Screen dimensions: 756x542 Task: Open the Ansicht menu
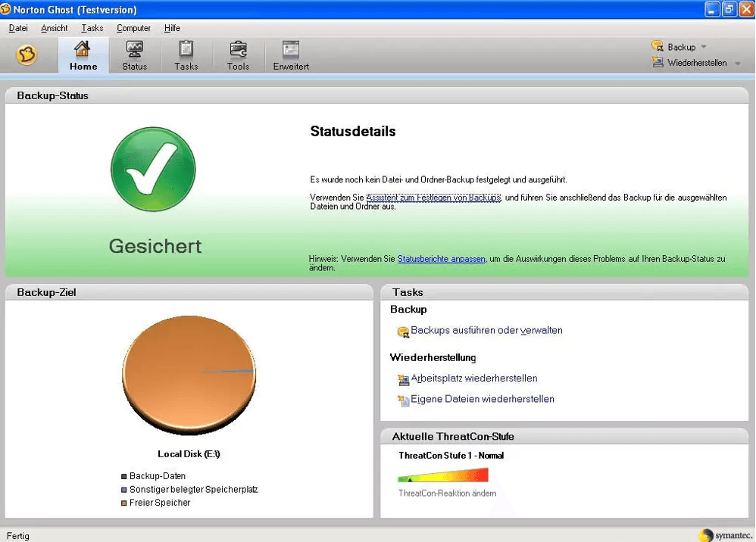click(x=54, y=28)
